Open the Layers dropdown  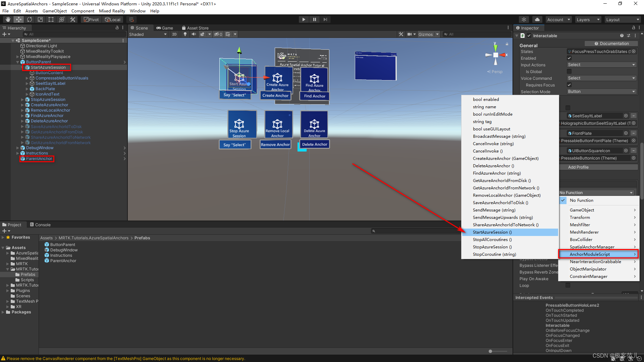coord(588,19)
